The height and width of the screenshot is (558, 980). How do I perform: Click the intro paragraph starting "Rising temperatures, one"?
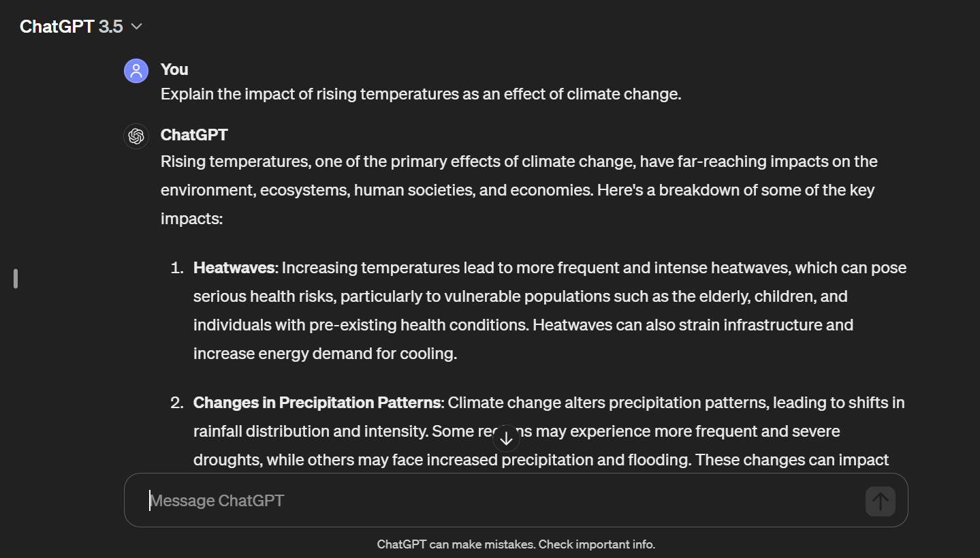click(x=519, y=190)
